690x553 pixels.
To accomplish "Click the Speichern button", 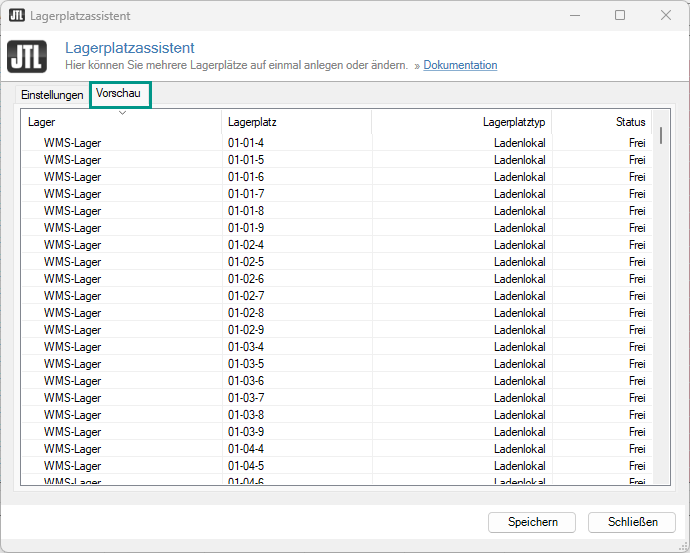I will 531,522.
